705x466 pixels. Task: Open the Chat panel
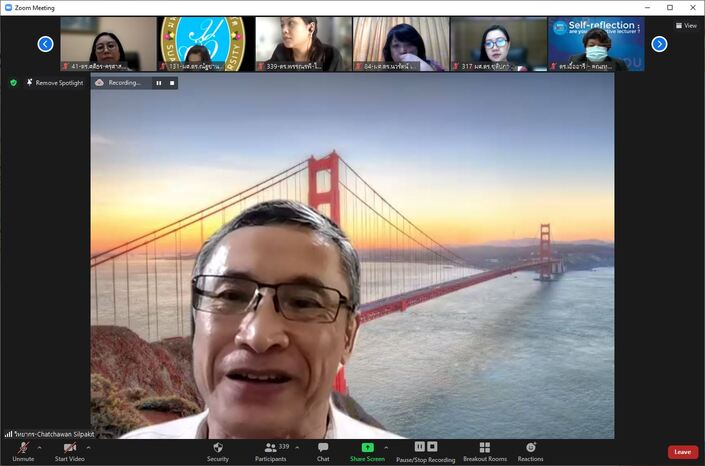[323, 447]
